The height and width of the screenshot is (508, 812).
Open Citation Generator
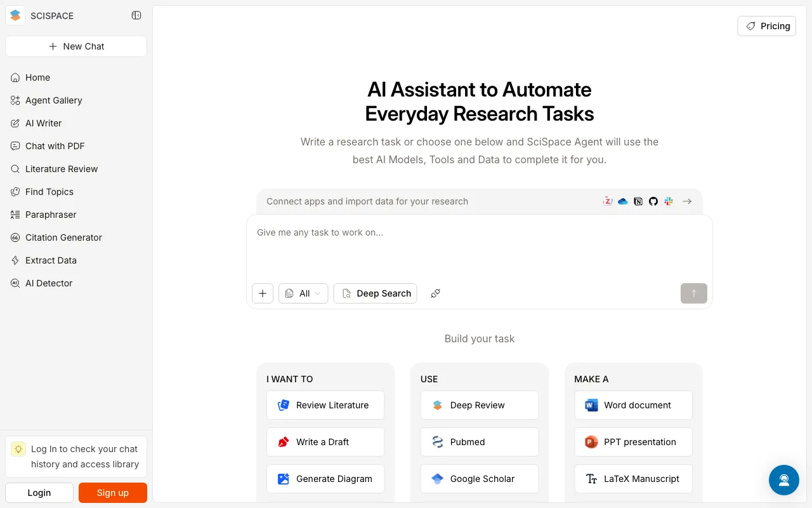pos(76,237)
